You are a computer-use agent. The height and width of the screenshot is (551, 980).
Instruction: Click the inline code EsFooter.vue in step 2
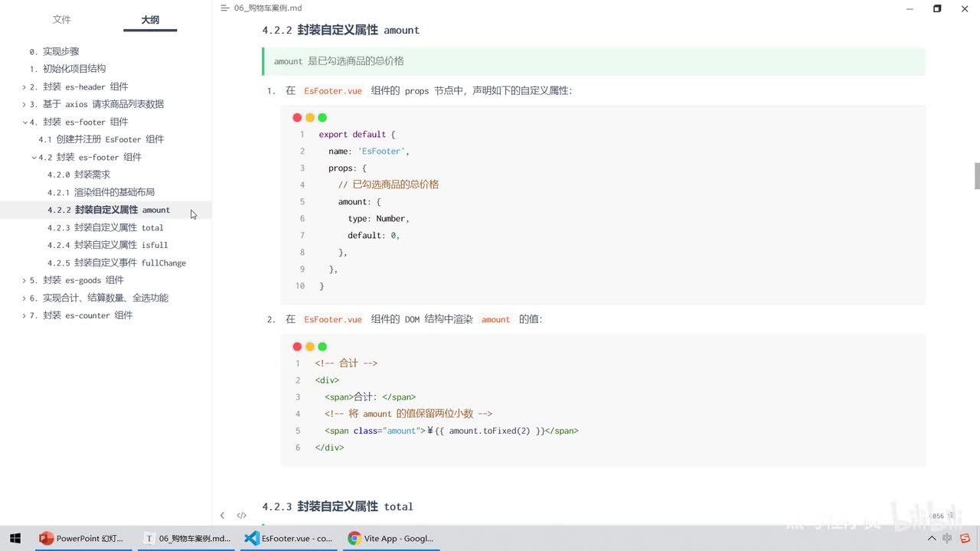pyautogui.click(x=333, y=319)
